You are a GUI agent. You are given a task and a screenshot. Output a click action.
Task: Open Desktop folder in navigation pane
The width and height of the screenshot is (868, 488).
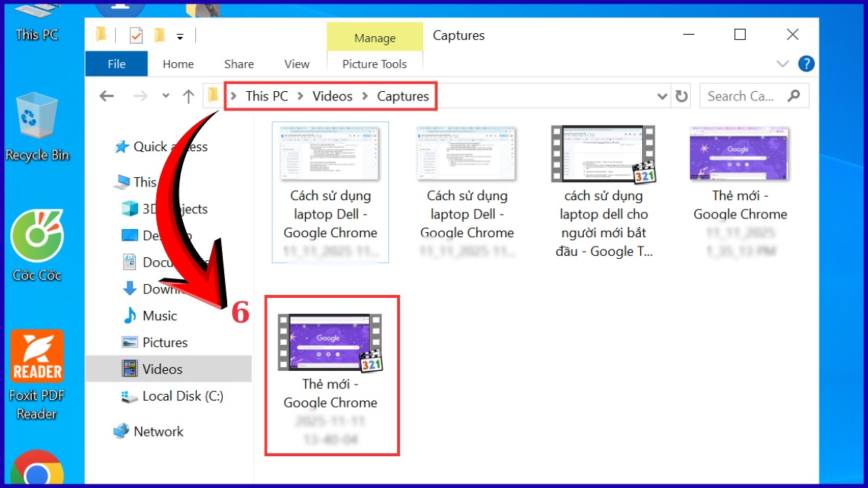coord(158,236)
